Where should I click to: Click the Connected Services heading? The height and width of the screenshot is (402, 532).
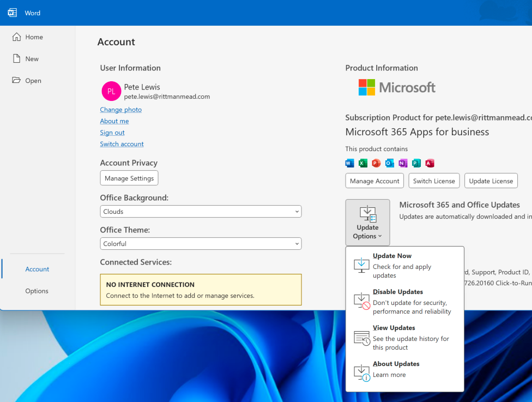coord(136,262)
